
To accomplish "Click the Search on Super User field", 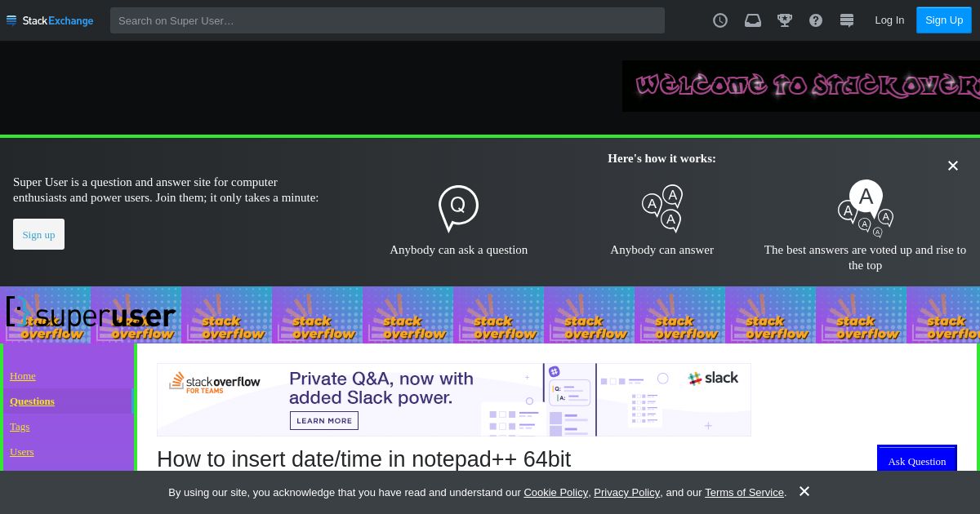I will (387, 20).
